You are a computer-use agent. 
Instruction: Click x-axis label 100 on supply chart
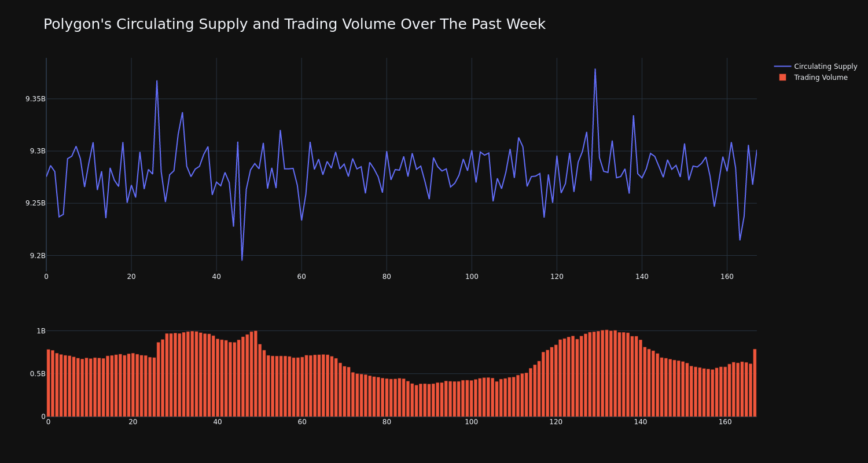472,277
